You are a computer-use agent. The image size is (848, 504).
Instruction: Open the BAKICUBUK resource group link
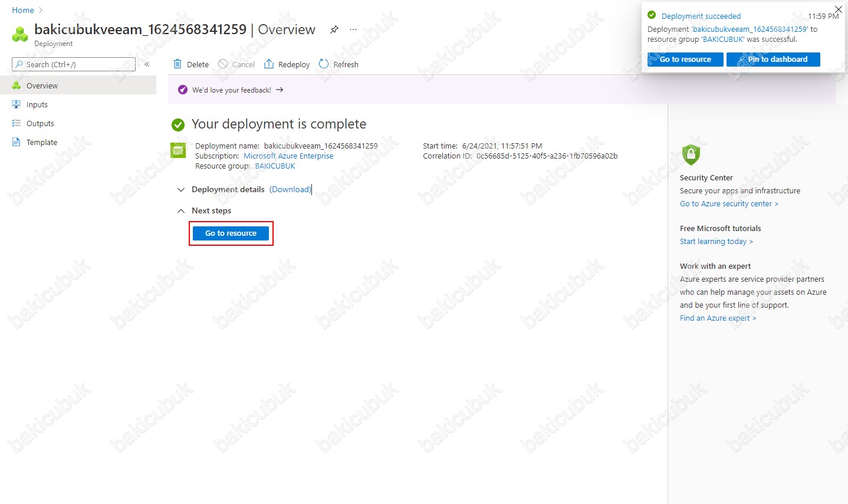tap(275, 166)
